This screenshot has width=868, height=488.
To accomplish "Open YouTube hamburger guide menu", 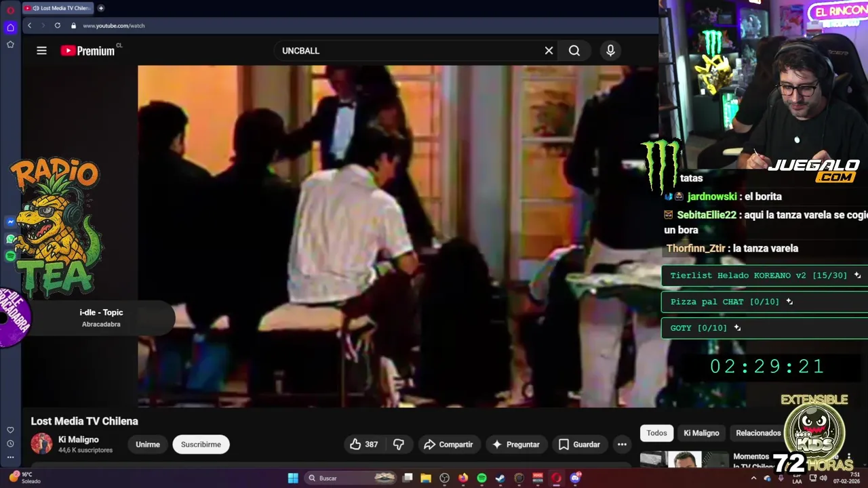I will tap(41, 51).
